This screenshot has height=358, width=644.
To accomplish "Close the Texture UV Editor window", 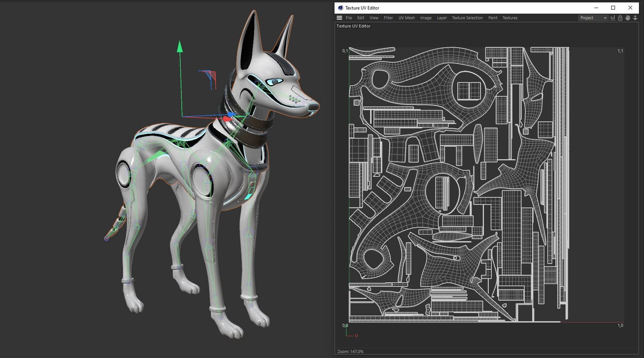I will point(630,8).
